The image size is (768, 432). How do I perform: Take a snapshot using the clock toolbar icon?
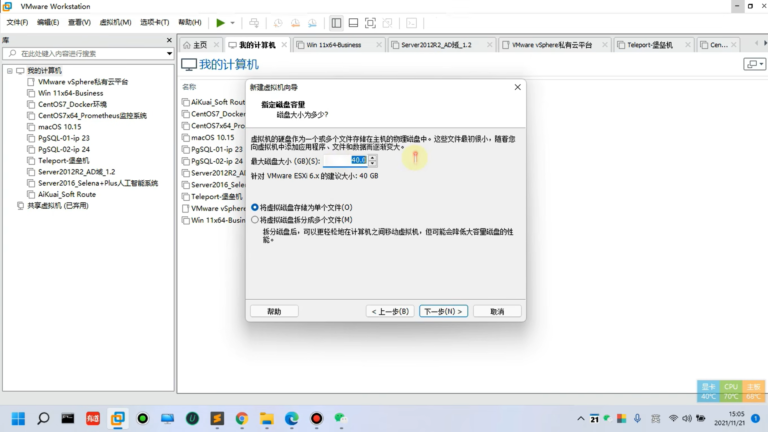point(278,23)
